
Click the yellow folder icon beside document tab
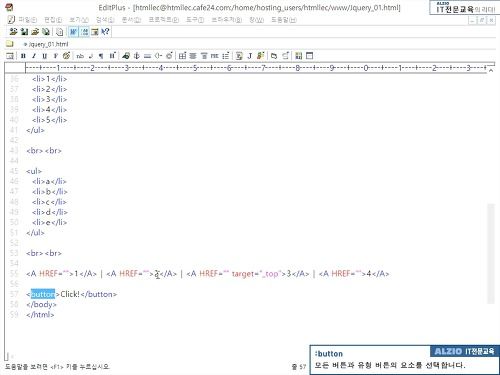tap(10, 44)
